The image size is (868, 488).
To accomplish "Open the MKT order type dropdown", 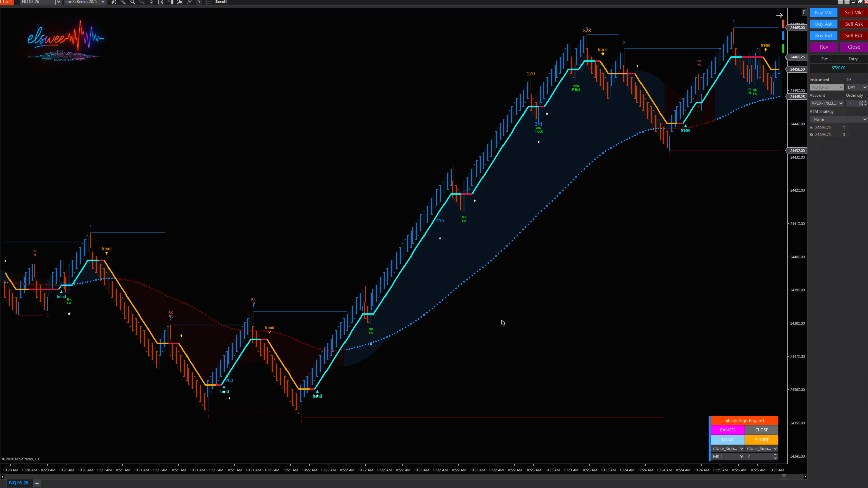I will [727, 456].
